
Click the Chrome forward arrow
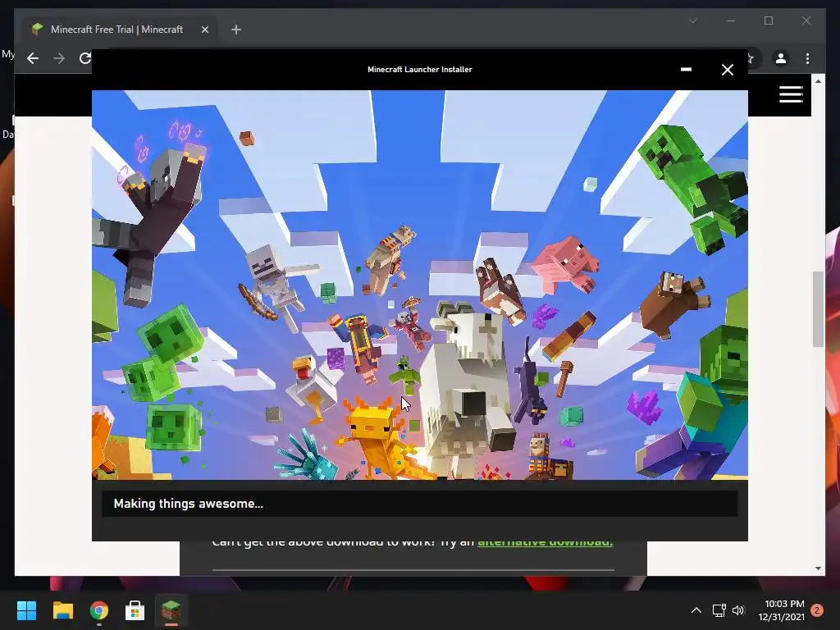tap(59, 58)
